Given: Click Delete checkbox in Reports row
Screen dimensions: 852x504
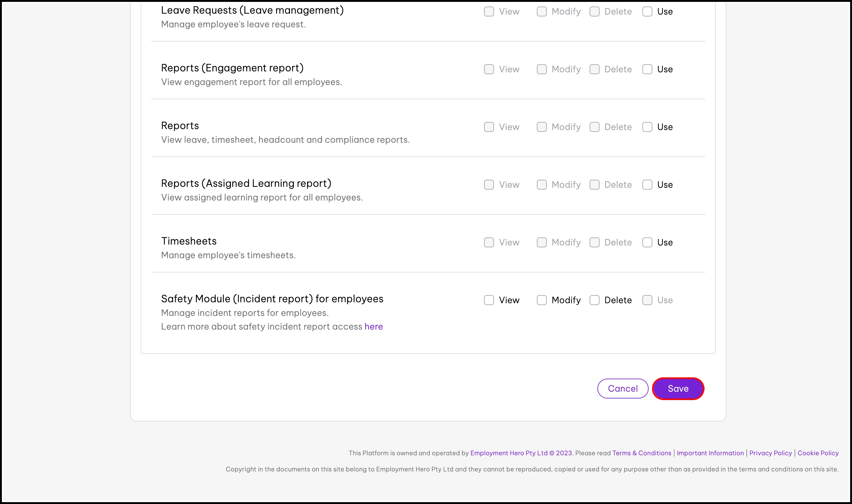Looking at the screenshot, I should click(x=594, y=127).
